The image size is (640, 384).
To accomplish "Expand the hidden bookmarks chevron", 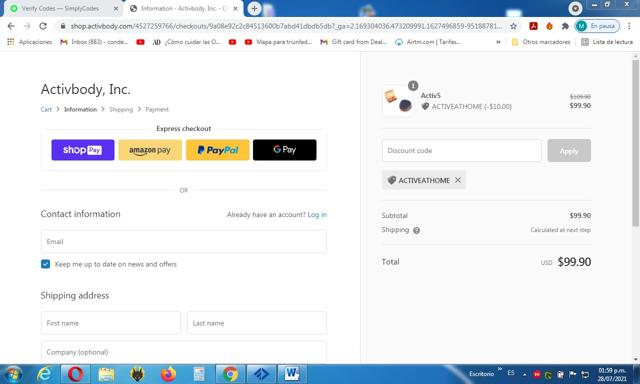I will [x=498, y=42].
